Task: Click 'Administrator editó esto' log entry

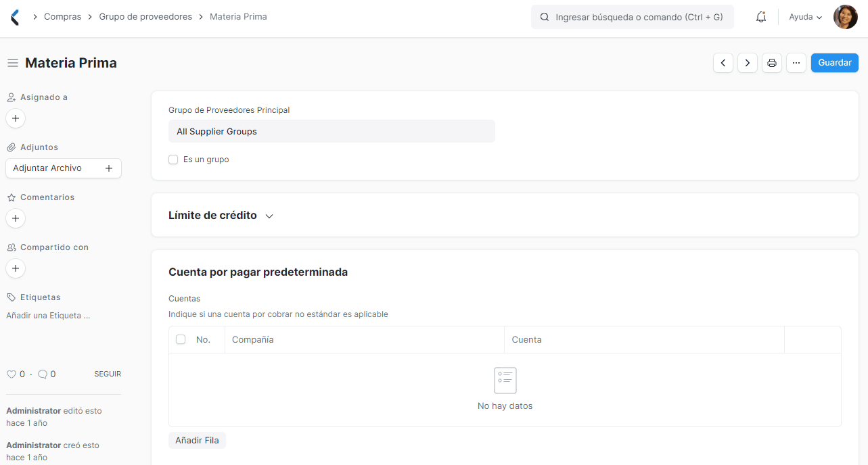Action: click(54, 417)
